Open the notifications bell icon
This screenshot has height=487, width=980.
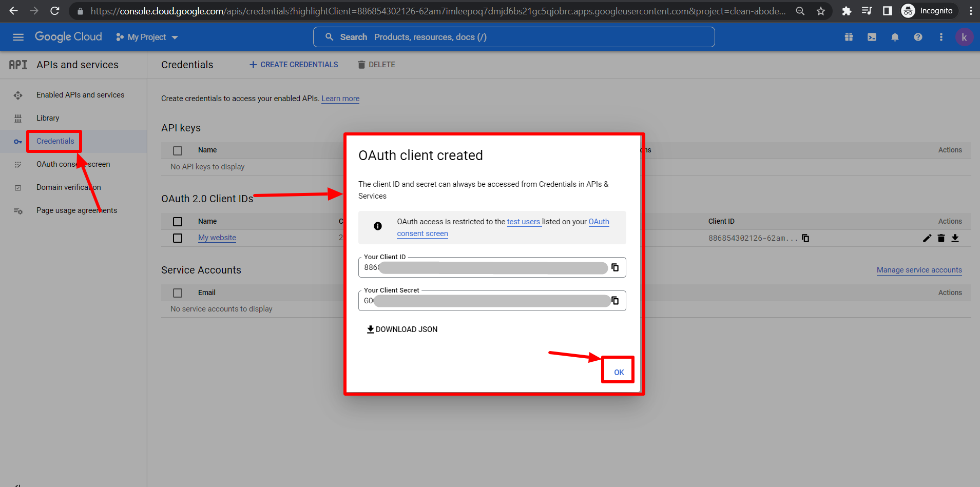895,37
